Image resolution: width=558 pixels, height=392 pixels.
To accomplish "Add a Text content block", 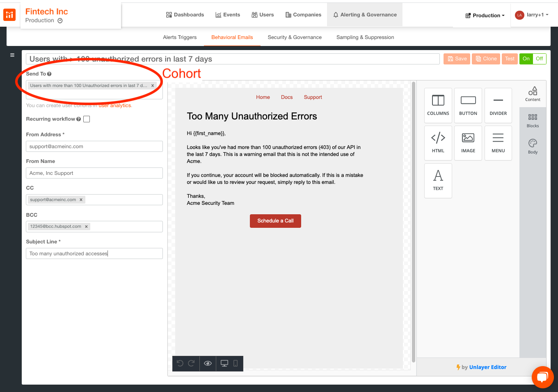I will pos(438,181).
